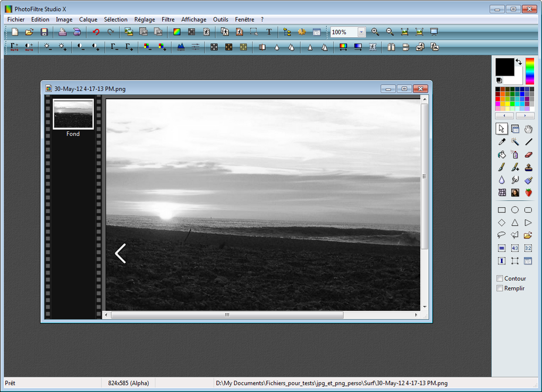Activate the Selection arrow tool
The image size is (542, 392).
pyautogui.click(x=502, y=129)
